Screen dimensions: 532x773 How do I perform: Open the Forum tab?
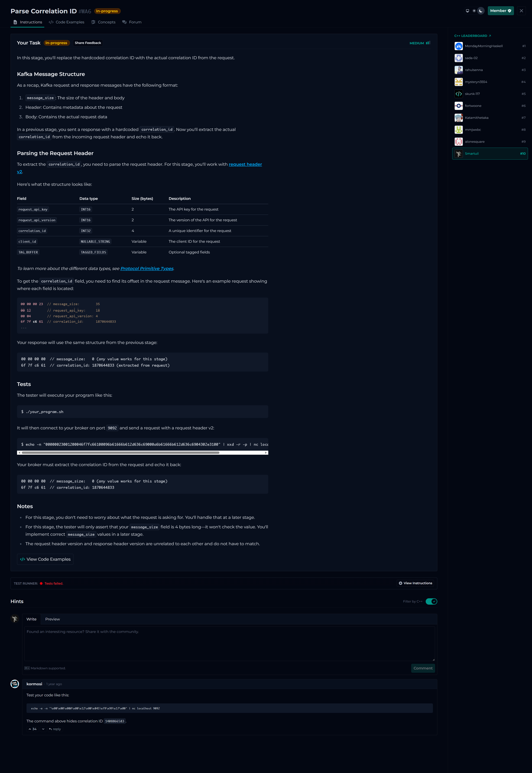coord(132,22)
